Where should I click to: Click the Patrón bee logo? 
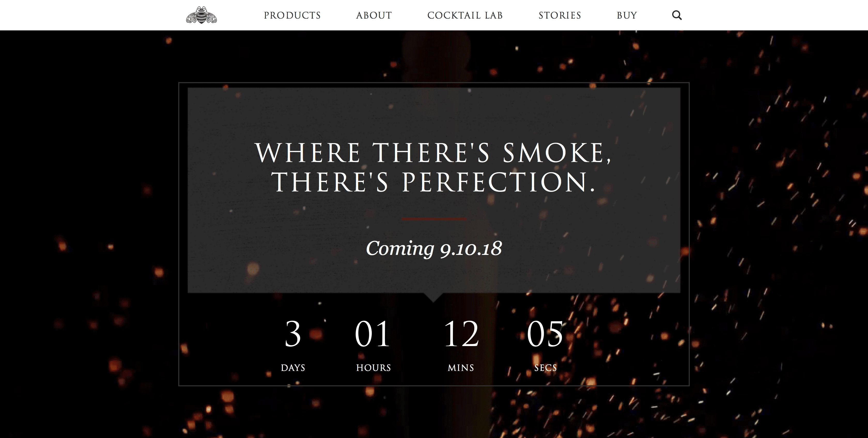(202, 15)
